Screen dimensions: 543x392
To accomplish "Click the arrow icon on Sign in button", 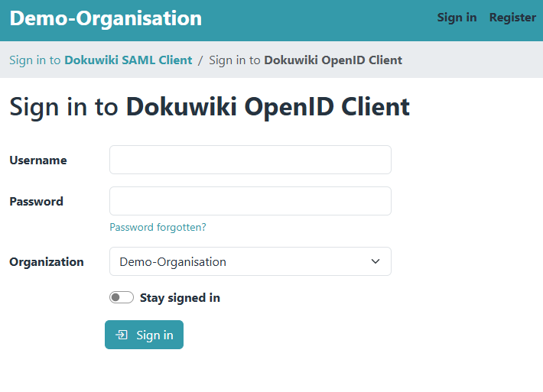I will (122, 335).
